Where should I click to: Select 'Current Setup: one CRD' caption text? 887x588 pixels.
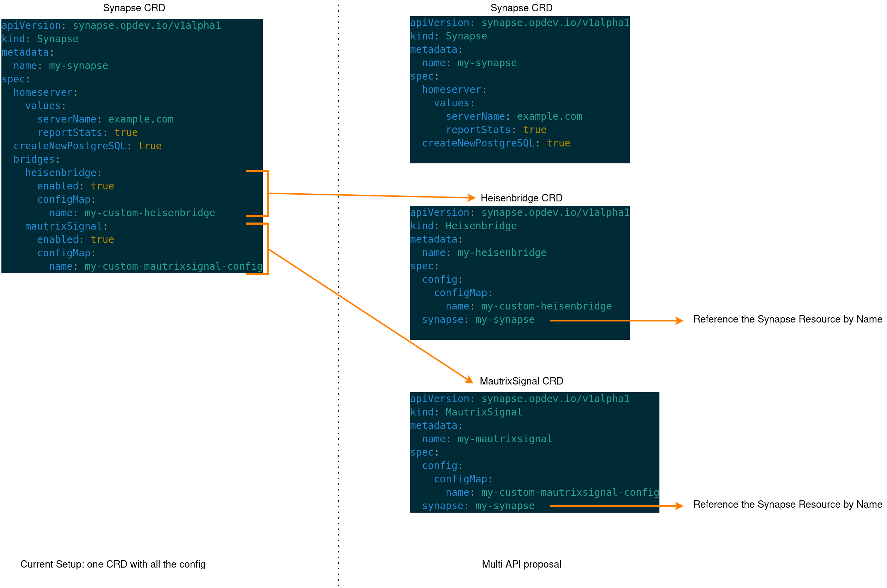pyautogui.click(x=113, y=564)
